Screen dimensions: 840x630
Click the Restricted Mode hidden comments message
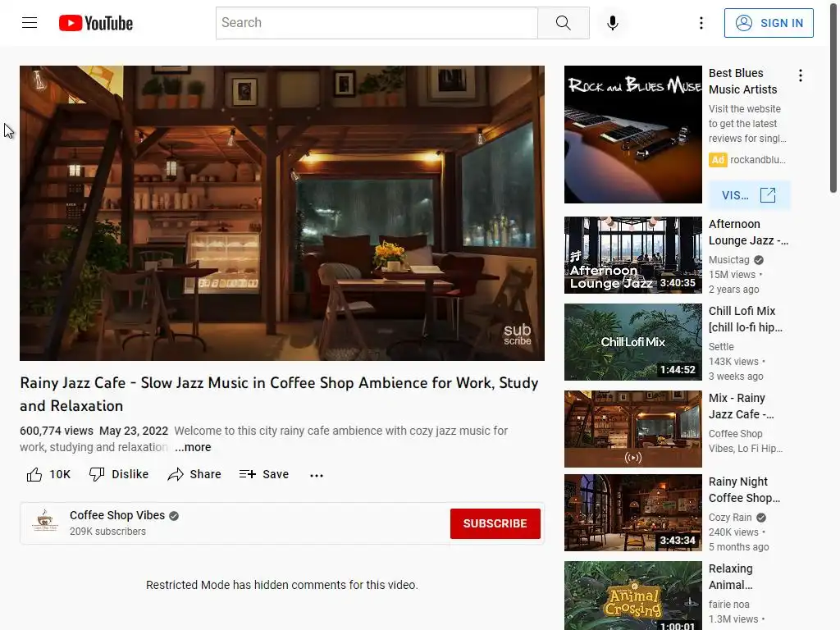(x=282, y=585)
